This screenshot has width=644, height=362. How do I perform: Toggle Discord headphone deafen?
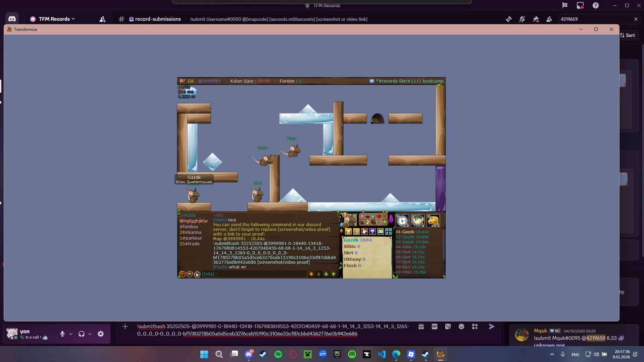[82, 334]
